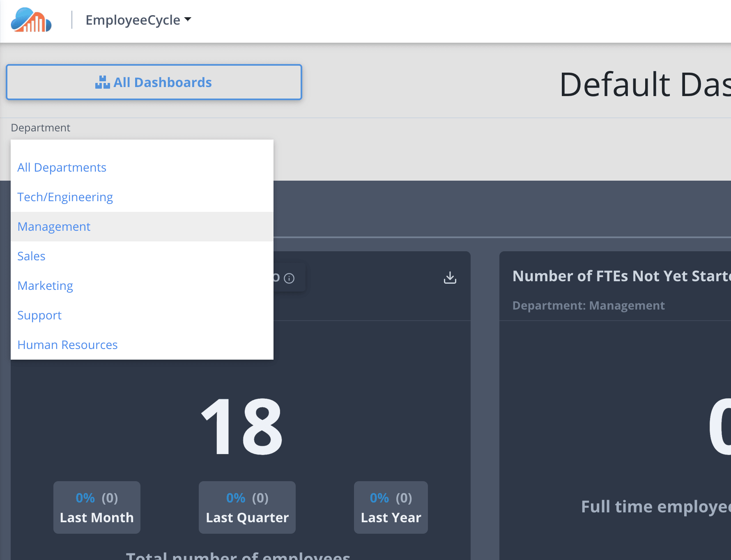
Task: Click Number of FTEs Not Yet Started title
Action: coord(621,276)
